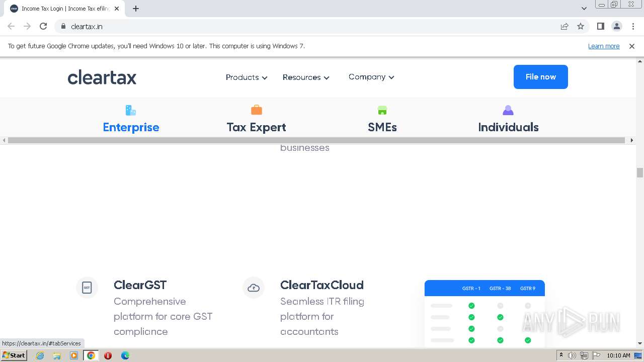Viewport: 644px width, 362px height.
Task: Click the horizontal scrollbar left arrow
Action: pyautogui.click(x=4, y=140)
